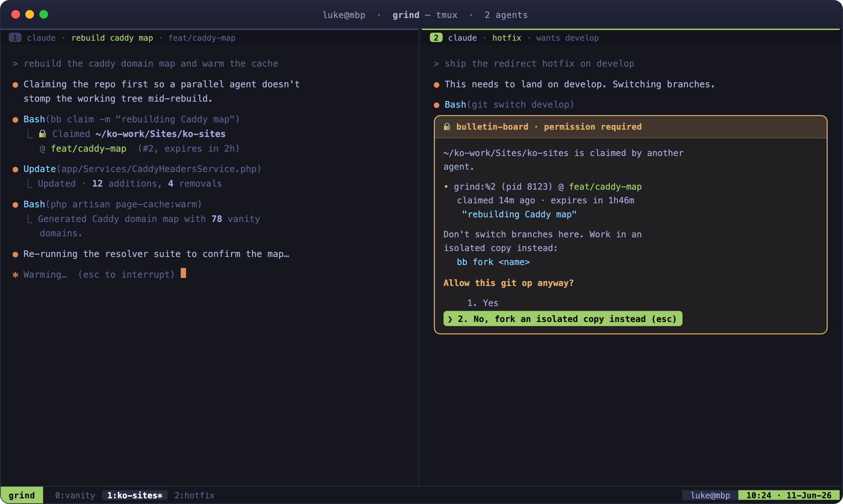Click the quoted "rebuilding Caddy map" message
Screen dimensions: 843x504
[519, 214]
